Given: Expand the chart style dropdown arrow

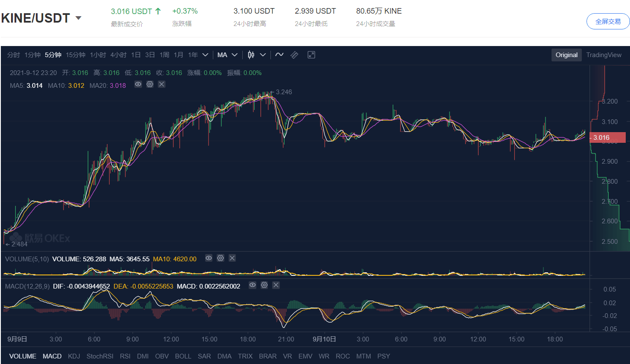Looking at the screenshot, I should (263, 55).
